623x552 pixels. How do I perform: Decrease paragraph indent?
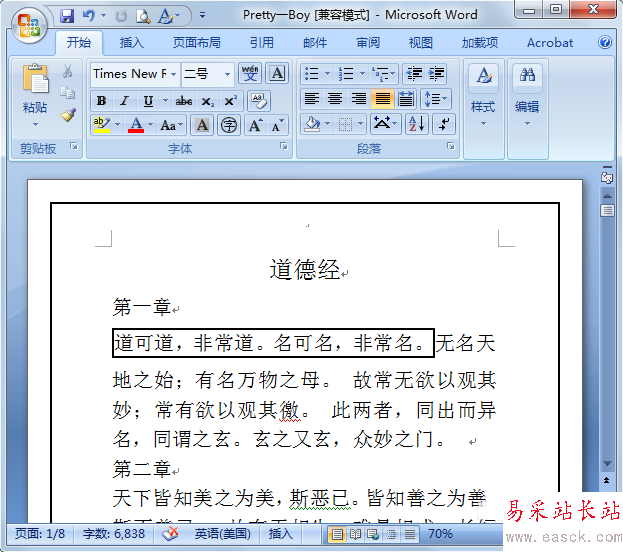pyautogui.click(x=414, y=74)
